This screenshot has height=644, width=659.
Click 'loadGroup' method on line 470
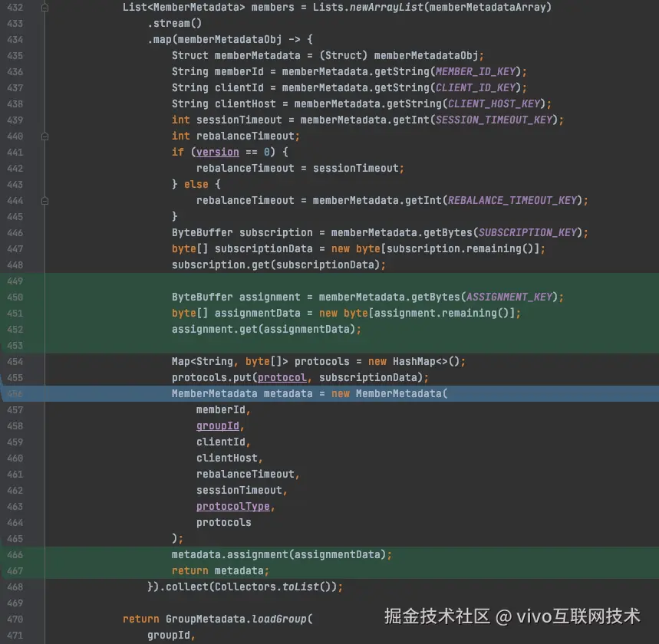tap(278, 619)
